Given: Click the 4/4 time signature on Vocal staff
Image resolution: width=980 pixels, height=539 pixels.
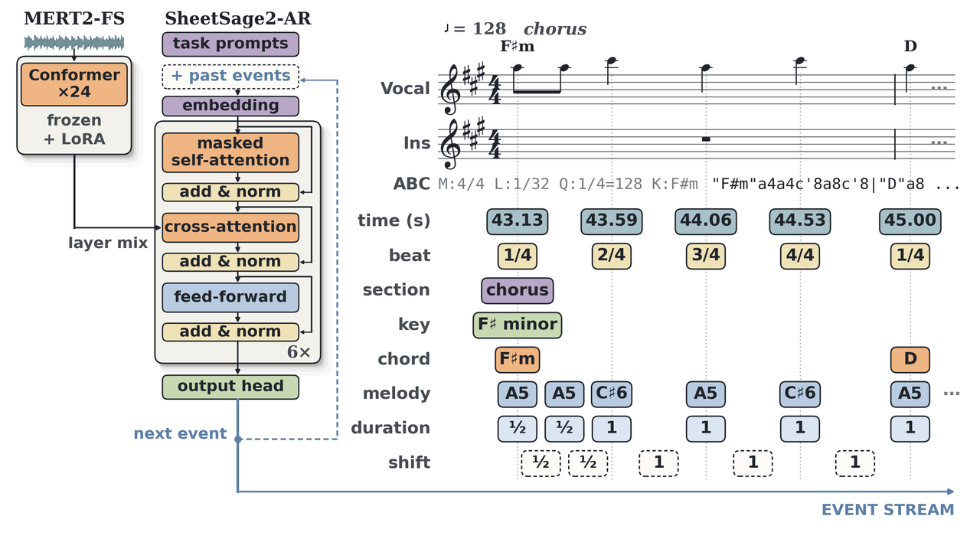Looking at the screenshot, I should (495, 90).
